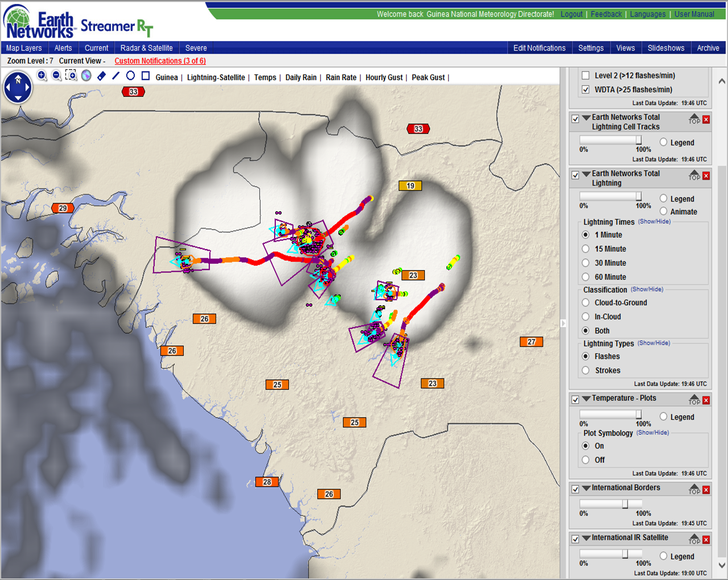Pan map north with compass up arrow
The image size is (728, 580).
coord(18,78)
